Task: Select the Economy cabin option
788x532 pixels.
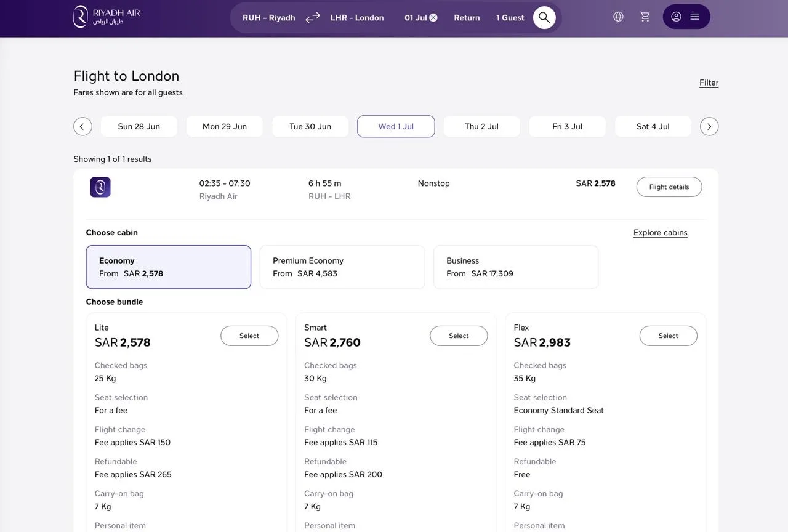Action: coord(169,267)
